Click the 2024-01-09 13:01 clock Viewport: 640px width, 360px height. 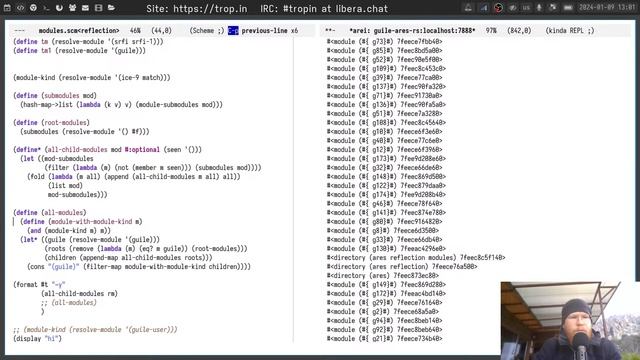click(x=607, y=8)
